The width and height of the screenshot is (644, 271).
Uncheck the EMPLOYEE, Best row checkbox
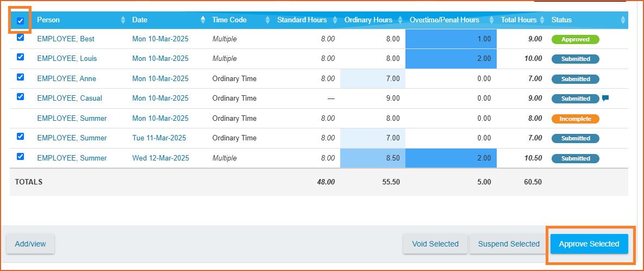tap(20, 37)
